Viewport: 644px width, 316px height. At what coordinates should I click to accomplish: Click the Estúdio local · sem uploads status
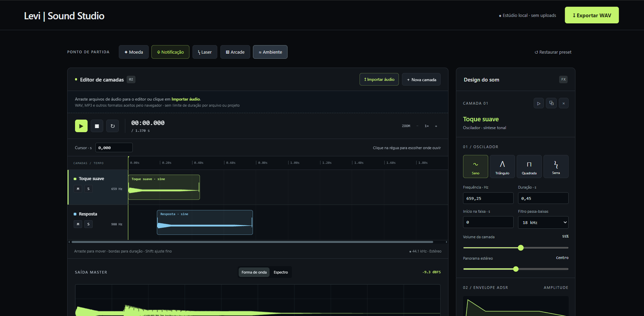click(528, 15)
